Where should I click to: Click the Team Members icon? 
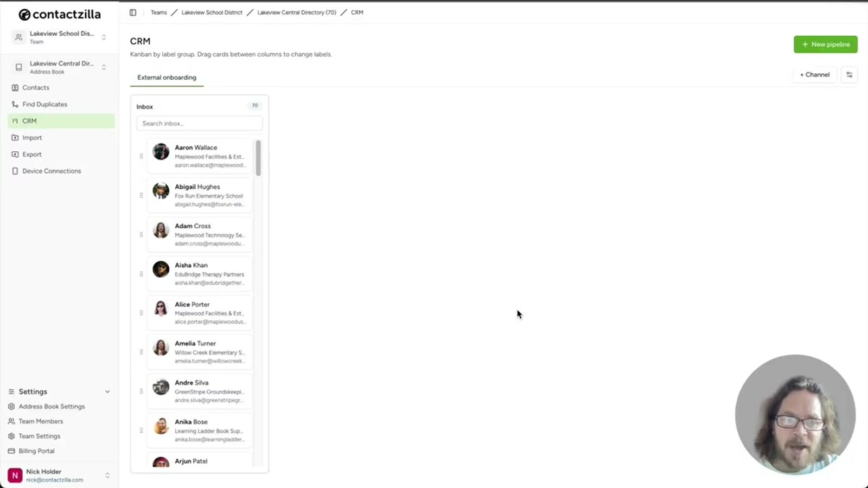11,421
